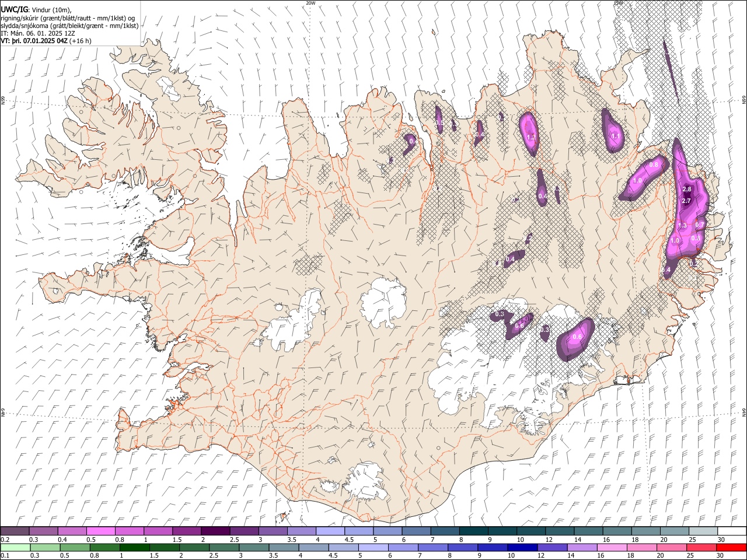747x560 pixels.
Task: Click the UWC/IG title text
Action: [14, 9]
